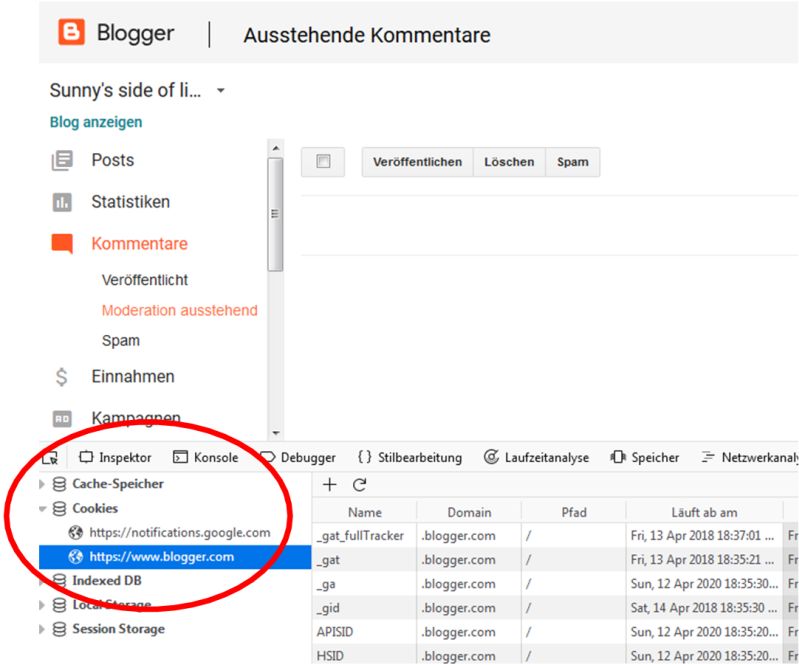
Task: Open Statistiken section
Action: 130,202
